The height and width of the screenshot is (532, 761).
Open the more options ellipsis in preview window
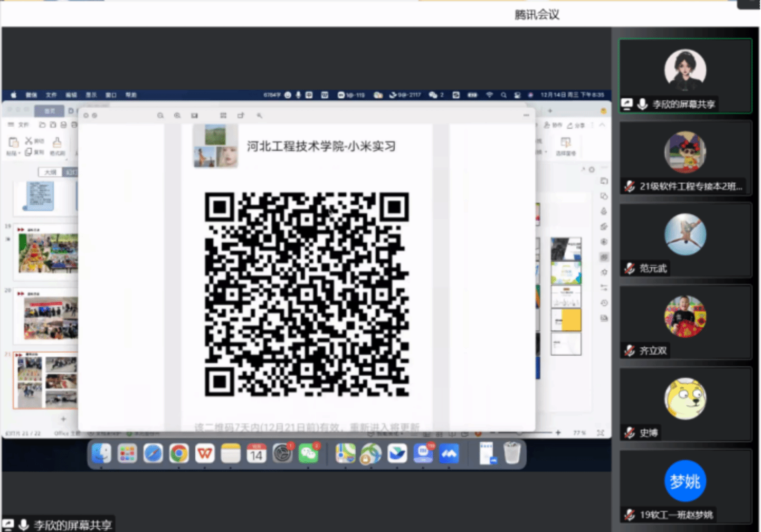tap(526, 115)
